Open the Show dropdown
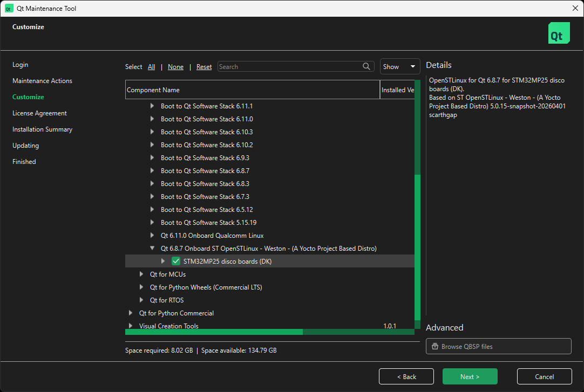This screenshot has width=584, height=392. coord(399,66)
